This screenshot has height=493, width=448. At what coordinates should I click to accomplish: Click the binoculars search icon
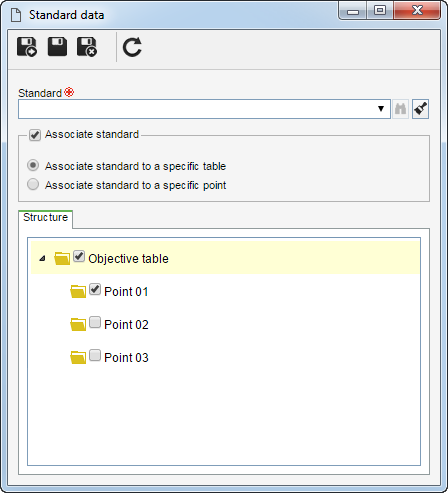(x=400, y=109)
